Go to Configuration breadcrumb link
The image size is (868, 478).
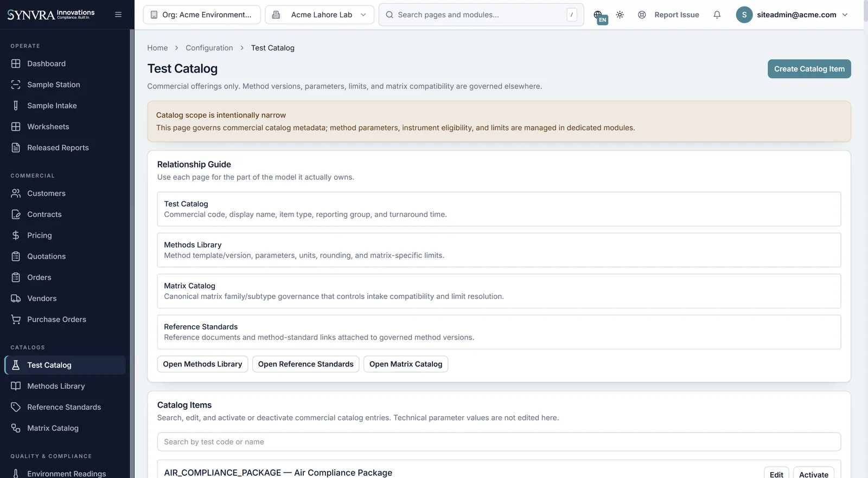tap(209, 48)
